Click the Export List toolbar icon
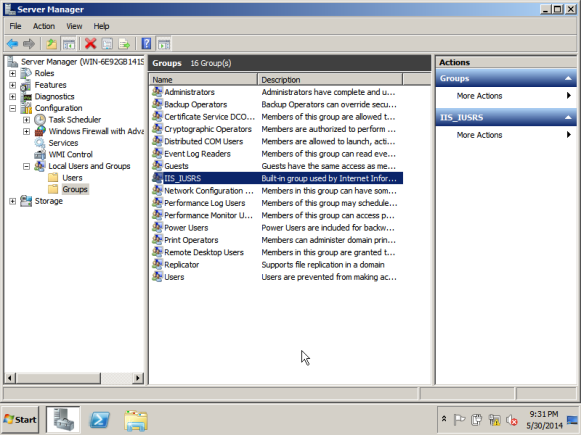This screenshot has height=435, width=581. tap(124, 44)
